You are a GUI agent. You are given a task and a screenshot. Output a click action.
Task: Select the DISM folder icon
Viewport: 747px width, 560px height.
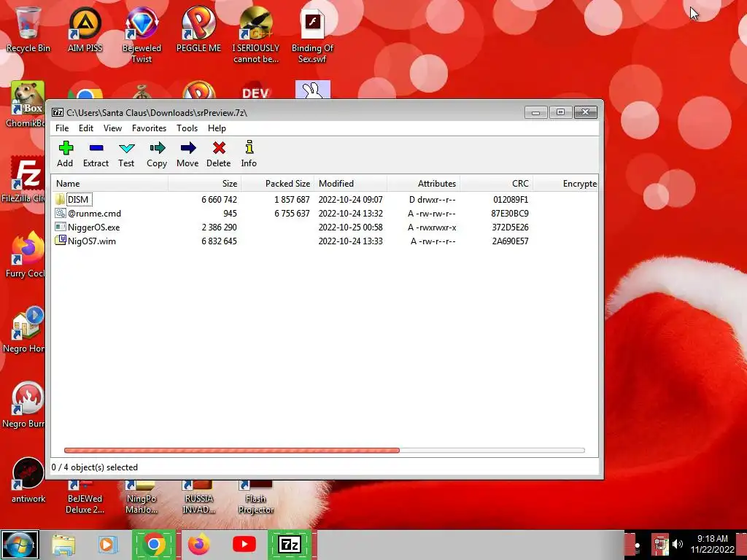click(x=60, y=199)
